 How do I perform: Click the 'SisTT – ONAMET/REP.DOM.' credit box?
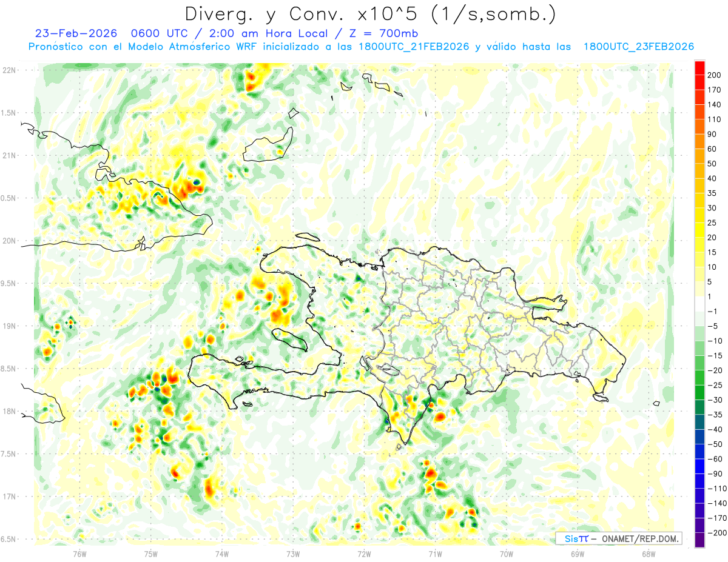(618, 538)
